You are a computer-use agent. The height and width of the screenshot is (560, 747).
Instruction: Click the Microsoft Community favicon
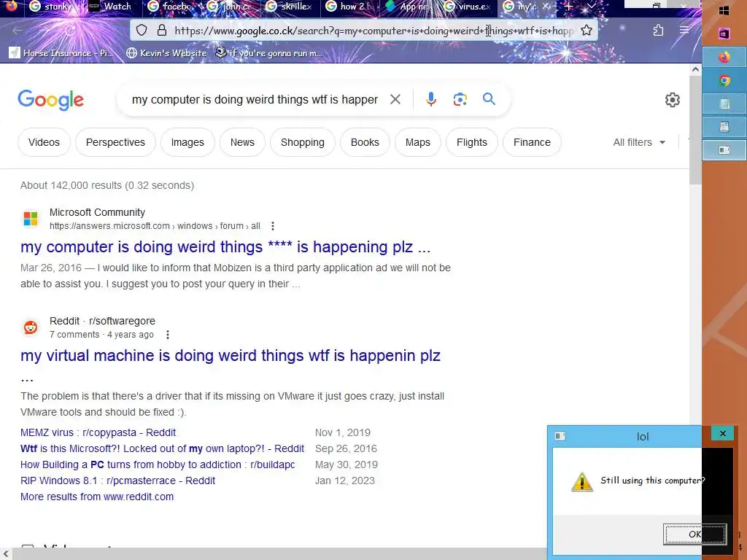point(31,219)
